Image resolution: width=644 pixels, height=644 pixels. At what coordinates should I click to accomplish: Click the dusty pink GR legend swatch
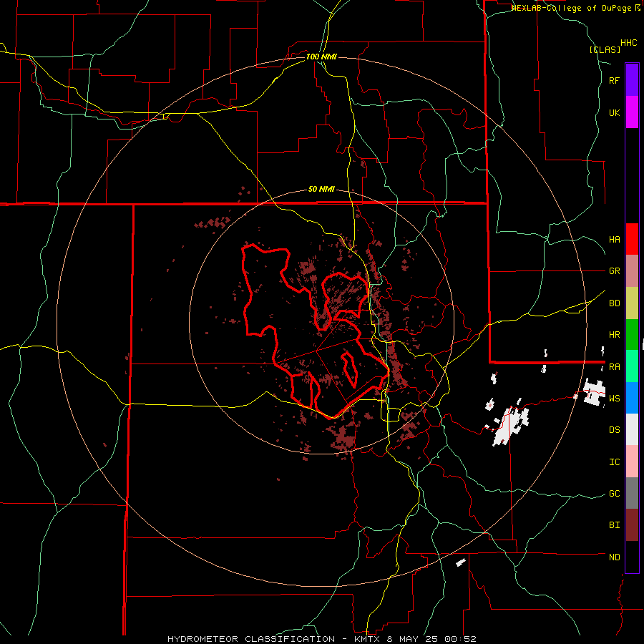(x=632, y=271)
